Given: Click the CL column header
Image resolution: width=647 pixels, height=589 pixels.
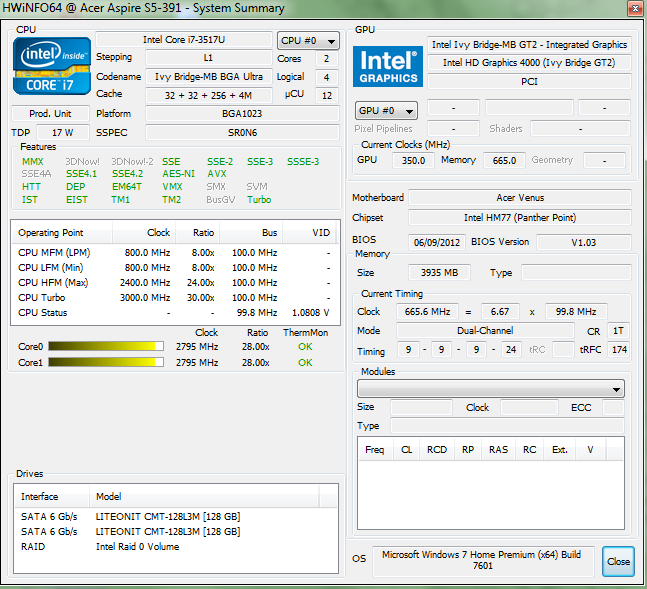Looking at the screenshot, I should 406,449.
